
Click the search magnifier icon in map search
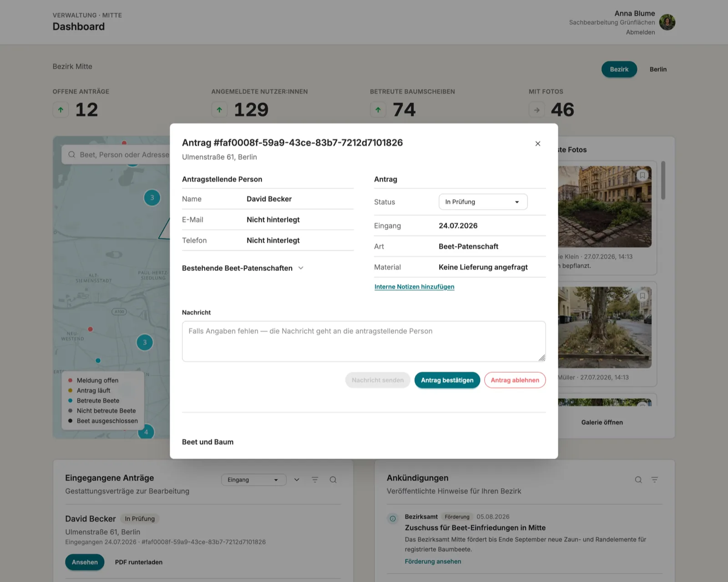coord(71,155)
